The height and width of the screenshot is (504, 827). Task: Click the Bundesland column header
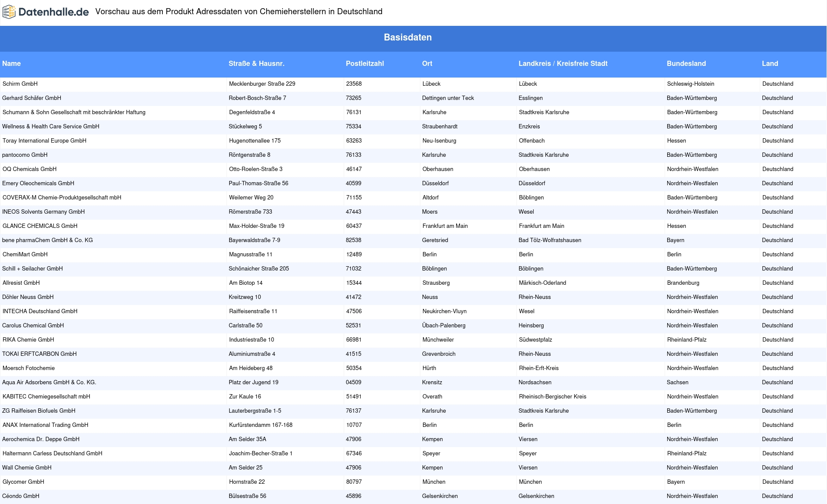(x=686, y=64)
